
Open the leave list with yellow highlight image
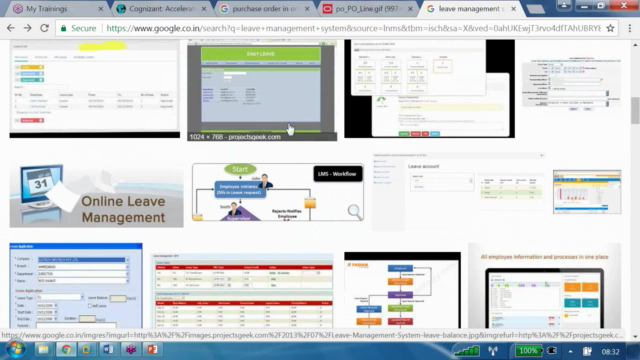coord(95,89)
